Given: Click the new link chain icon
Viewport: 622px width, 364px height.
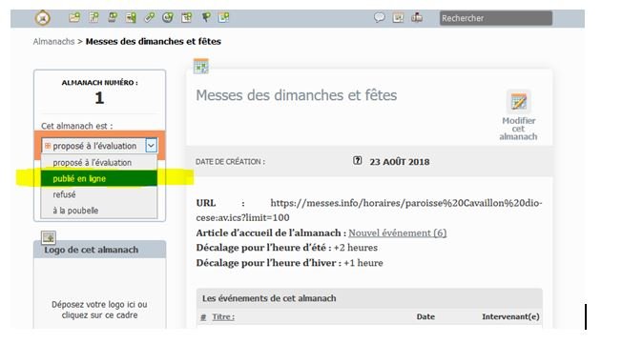Looking at the screenshot, I should click(x=149, y=17).
